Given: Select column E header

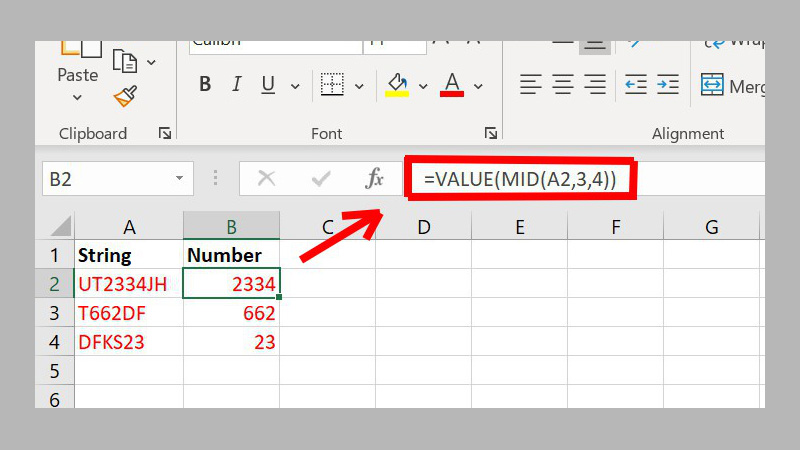Looking at the screenshot, I should (519, 226).
